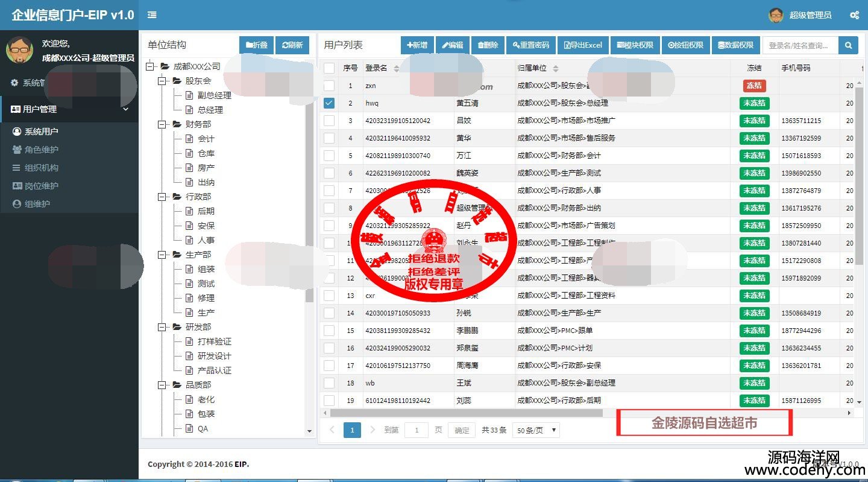Image resolution: width=868 pixels, height=482 pixels.
Task: Tick the checkbox for row 3
Action: [x=329, y=121]
